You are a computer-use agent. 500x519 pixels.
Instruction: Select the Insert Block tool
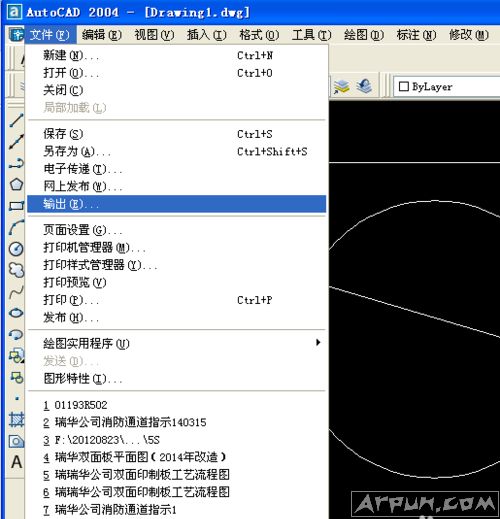point(16,356)
